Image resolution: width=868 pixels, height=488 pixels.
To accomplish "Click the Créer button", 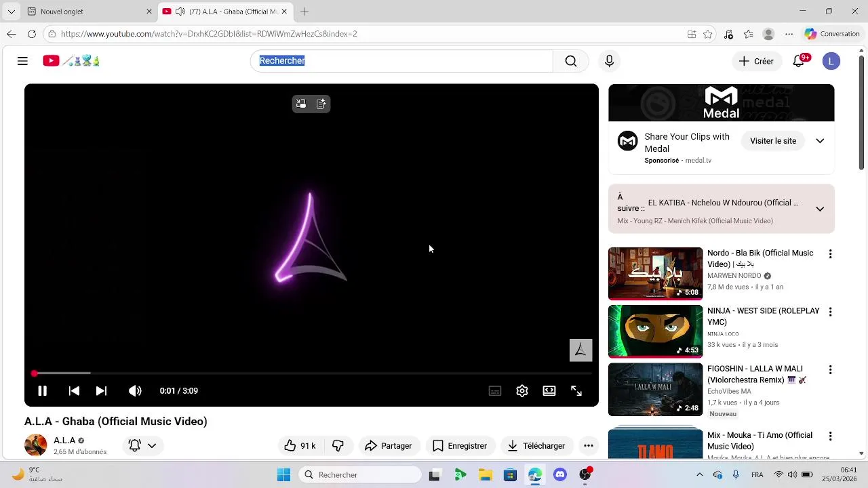I will [756, 61].
